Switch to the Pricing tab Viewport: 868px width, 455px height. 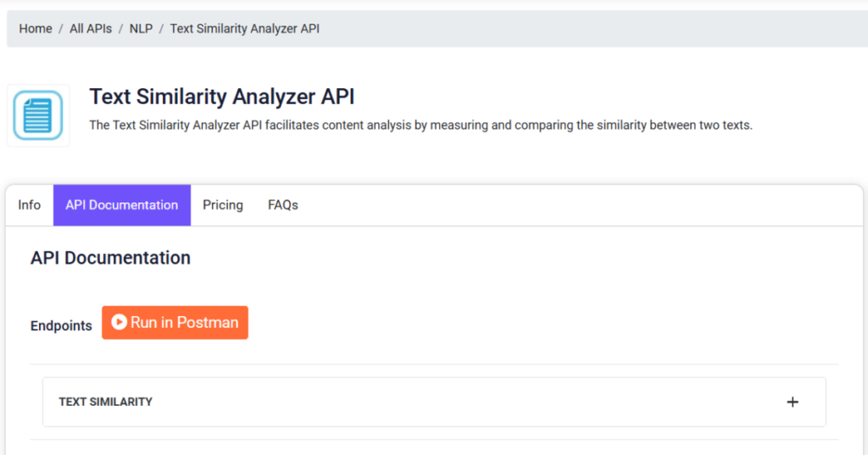pyautogui.click(x=223, y=205)
